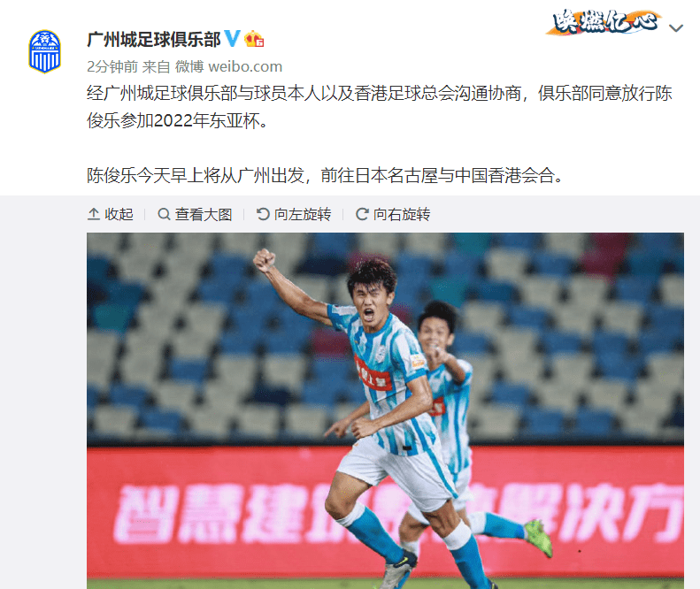Click the football player celebration photo
The width and height of the screenshot is (700, 589).
pos(385,410)
